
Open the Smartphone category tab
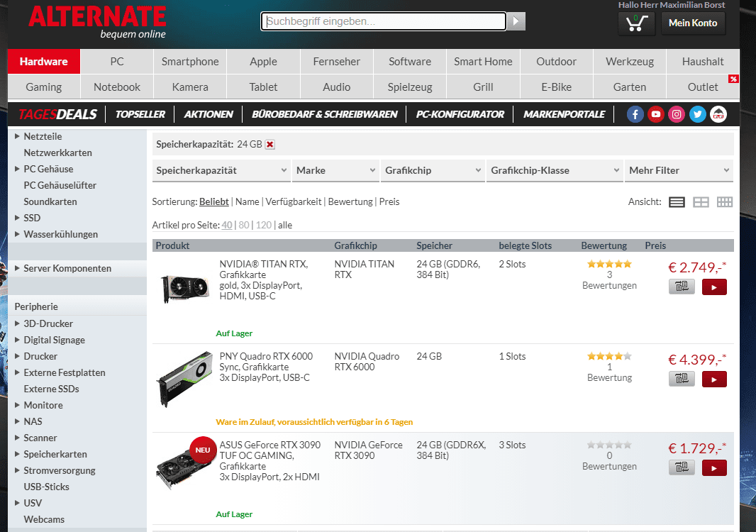pyautogui.click(x=190, y=61)
